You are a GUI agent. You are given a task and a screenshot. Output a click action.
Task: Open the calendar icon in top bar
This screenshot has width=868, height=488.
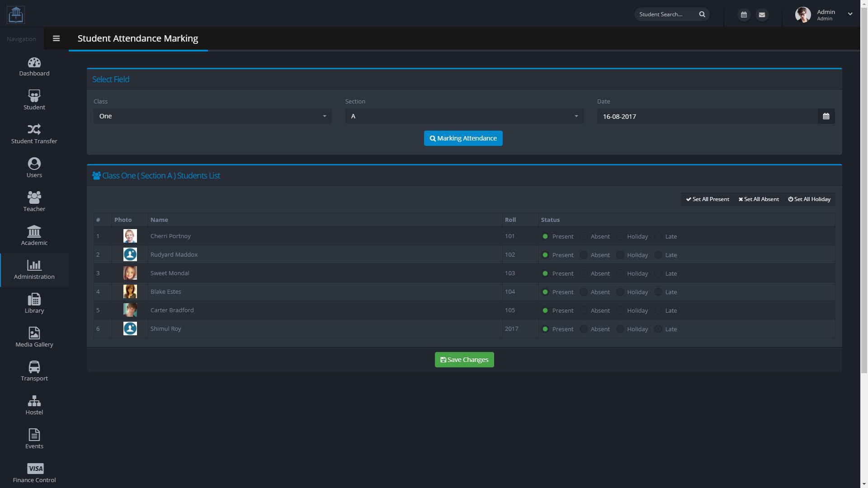(x=744, y=15)
